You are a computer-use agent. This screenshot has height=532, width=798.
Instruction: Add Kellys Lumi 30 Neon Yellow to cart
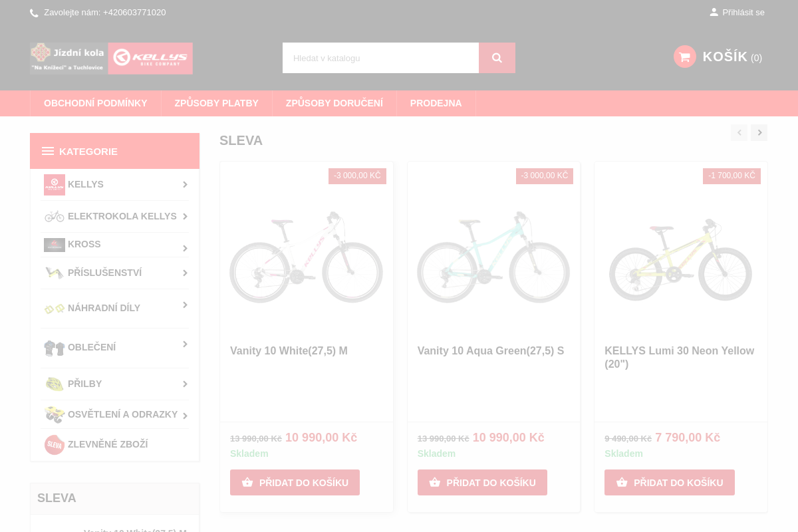670,483
